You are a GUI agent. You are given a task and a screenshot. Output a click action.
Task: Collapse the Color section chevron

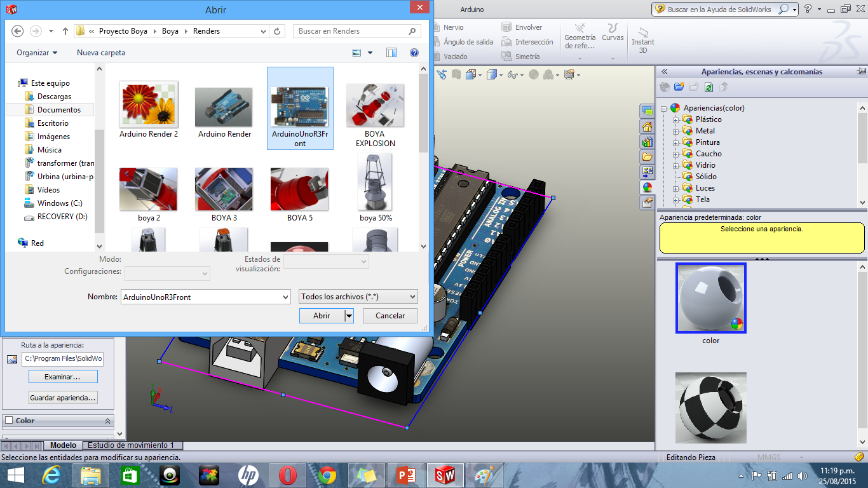coord(108,421)
